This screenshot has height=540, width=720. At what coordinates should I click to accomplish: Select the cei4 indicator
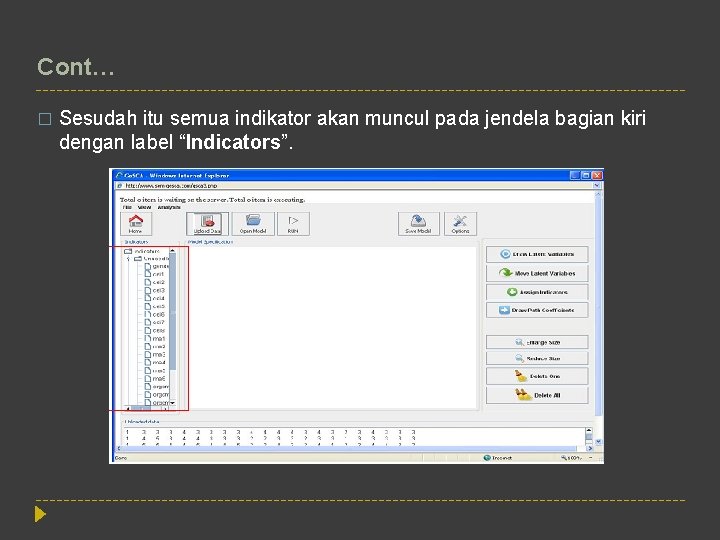(x=154, y=298)
